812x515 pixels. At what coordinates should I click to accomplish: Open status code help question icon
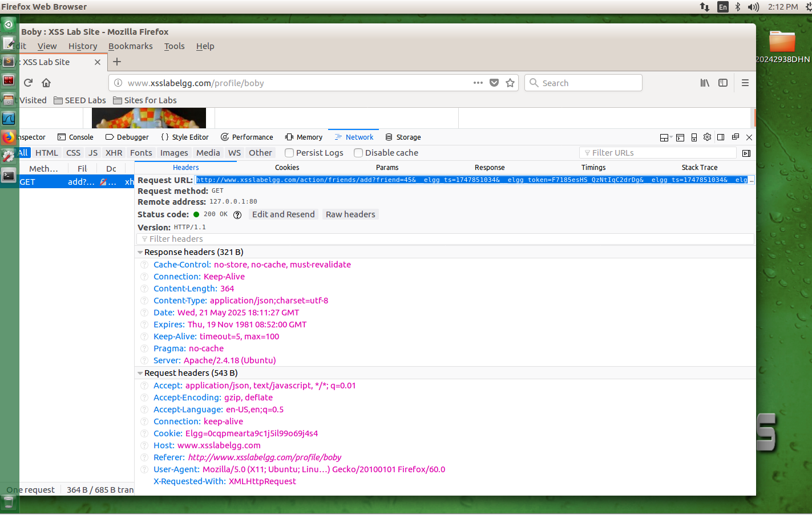[x=237, y=215]
